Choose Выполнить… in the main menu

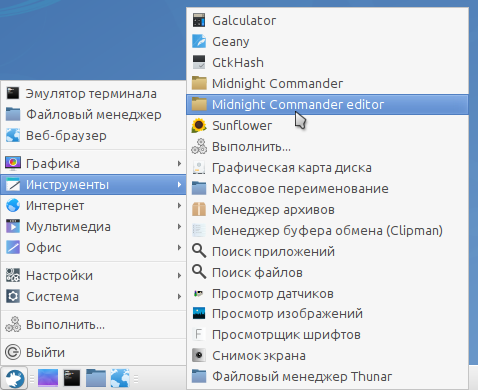(93, 324)
